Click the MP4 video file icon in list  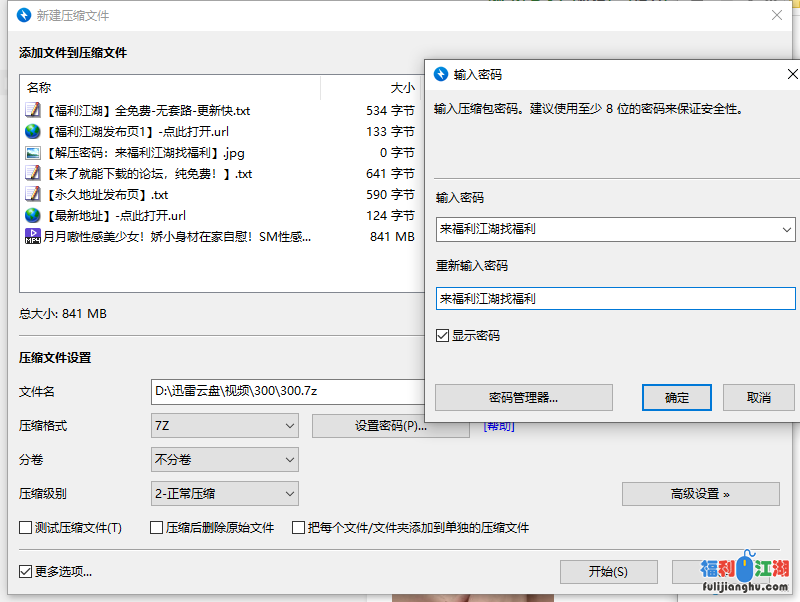[x=33, y=237]
